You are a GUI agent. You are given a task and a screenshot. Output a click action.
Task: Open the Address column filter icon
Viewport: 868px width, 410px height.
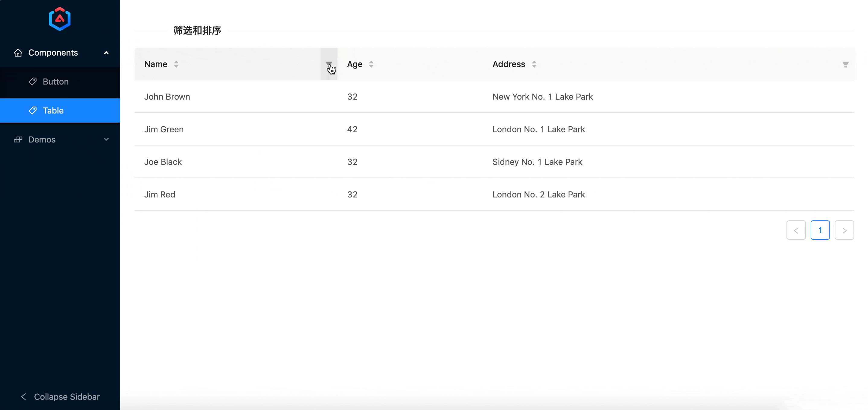click(845, 64)
